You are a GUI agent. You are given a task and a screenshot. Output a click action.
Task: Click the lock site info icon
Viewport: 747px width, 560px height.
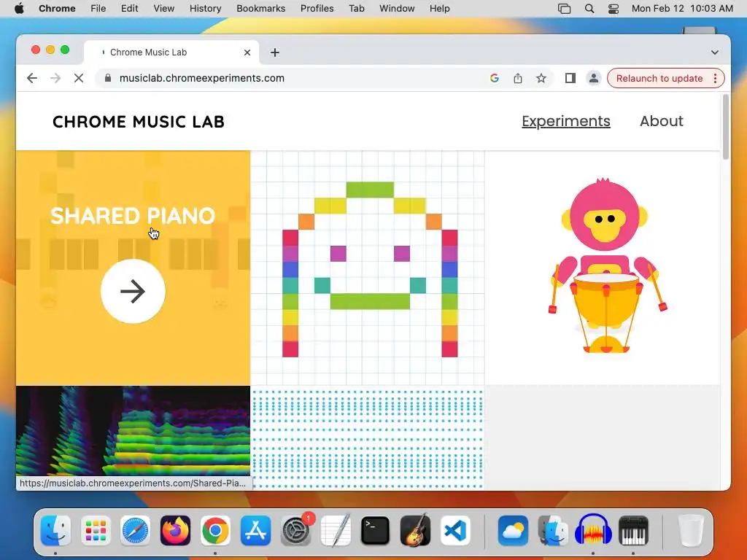click(108, 78)
